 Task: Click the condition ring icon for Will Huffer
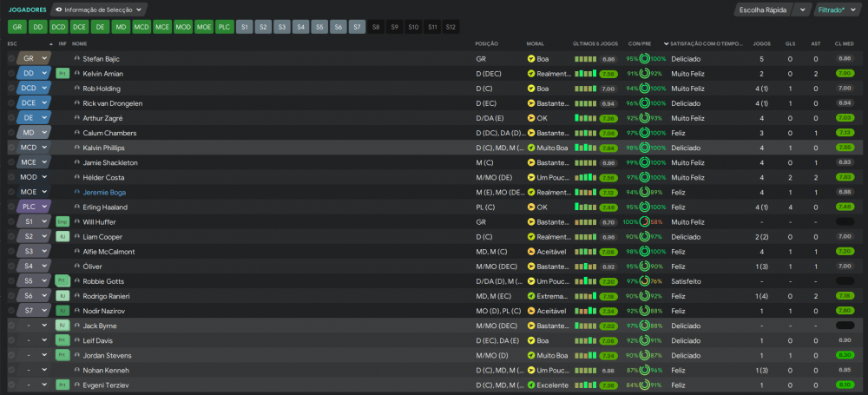coord(645,222)
